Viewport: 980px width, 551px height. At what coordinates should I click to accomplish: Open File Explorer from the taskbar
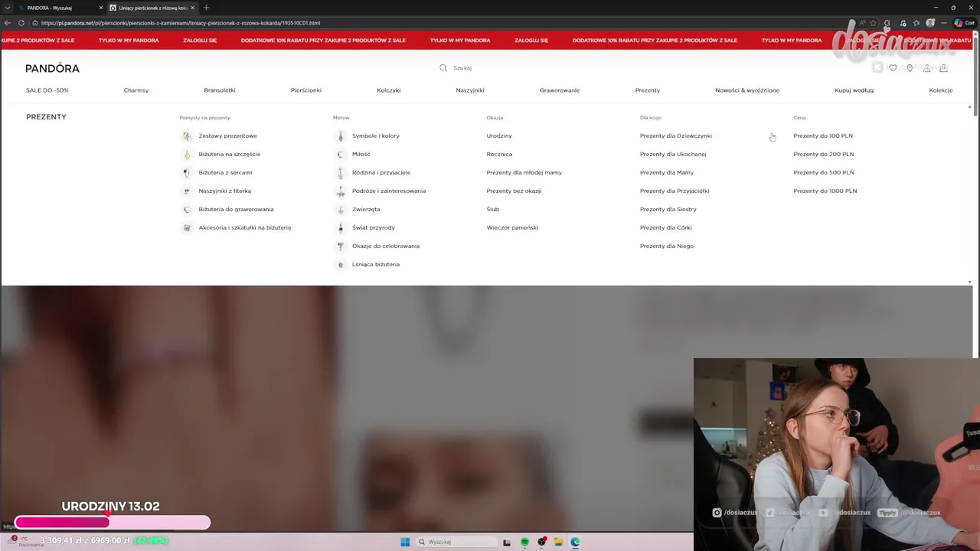pyautogui.click(x=558, y=542)
